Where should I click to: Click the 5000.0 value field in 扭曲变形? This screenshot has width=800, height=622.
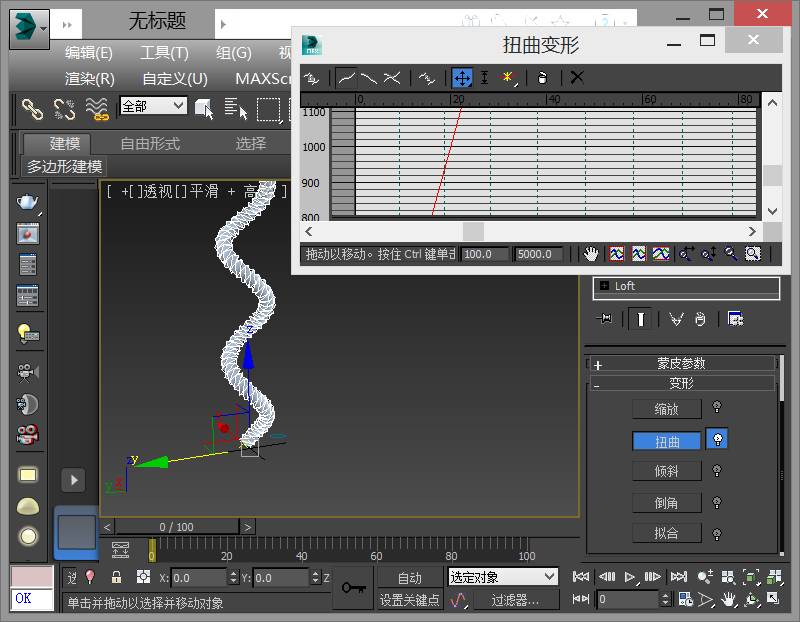pos(538,254)
